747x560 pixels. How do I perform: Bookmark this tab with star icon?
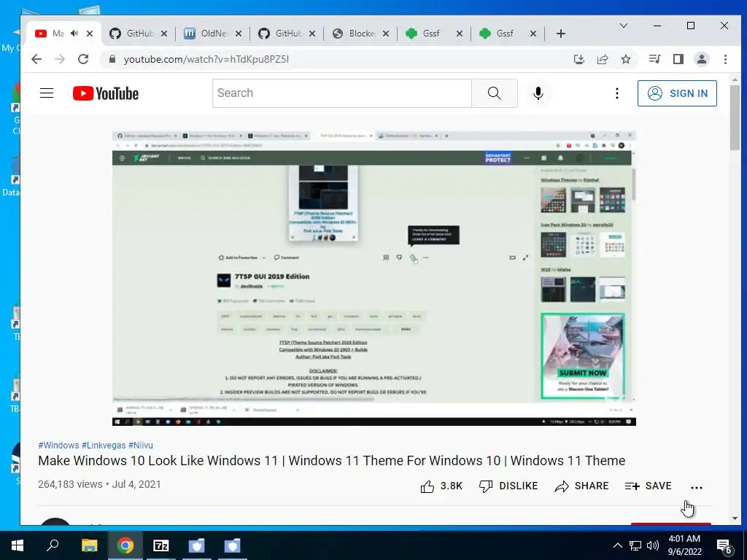[x=626, y=59]
